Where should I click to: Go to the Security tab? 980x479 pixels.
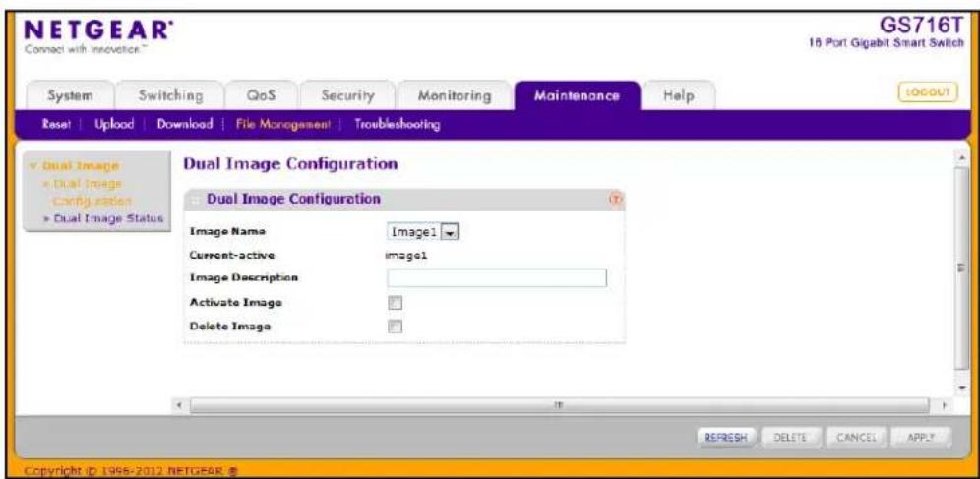[347, 96]
